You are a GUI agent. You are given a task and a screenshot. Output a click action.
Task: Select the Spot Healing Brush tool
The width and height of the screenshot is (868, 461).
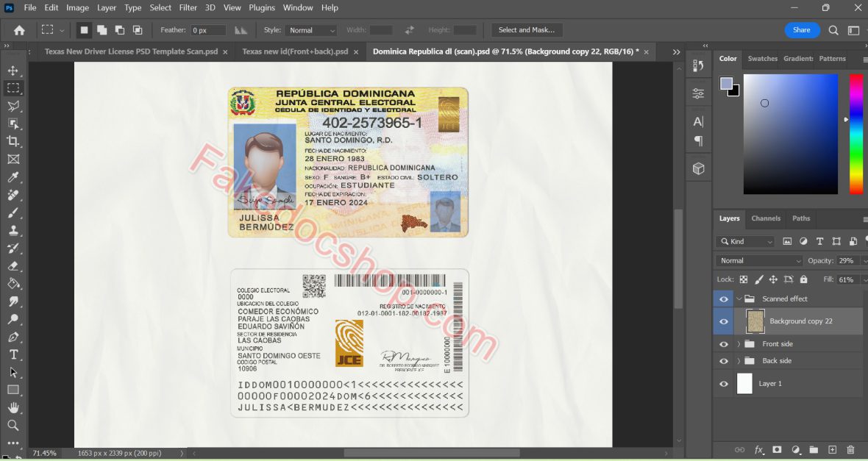(x=13, y=195)
